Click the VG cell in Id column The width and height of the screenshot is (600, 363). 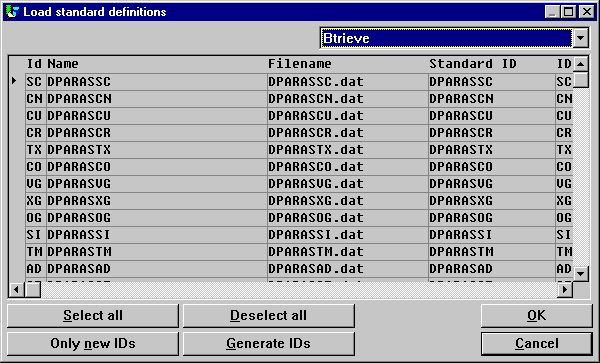(36, 184)
